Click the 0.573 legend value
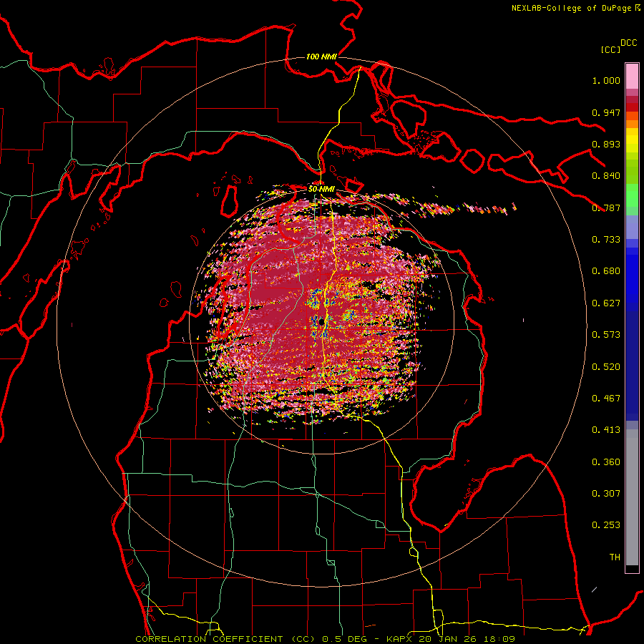 [606, 335]
